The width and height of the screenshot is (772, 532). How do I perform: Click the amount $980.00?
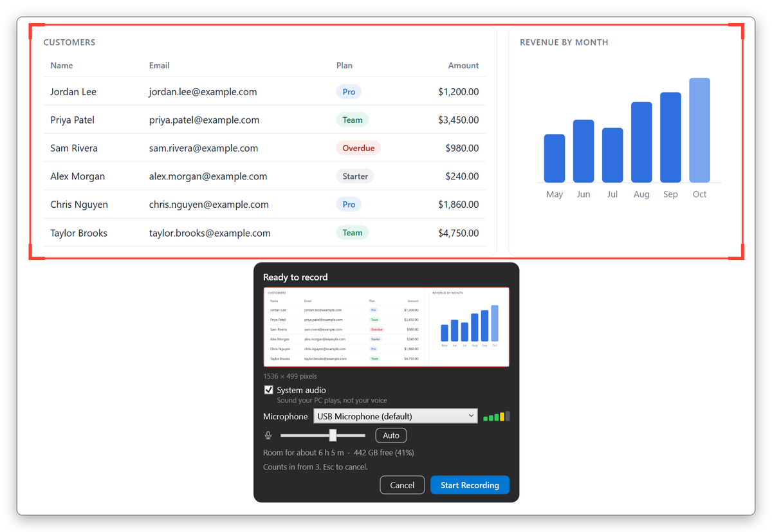[x=462, y=148]
